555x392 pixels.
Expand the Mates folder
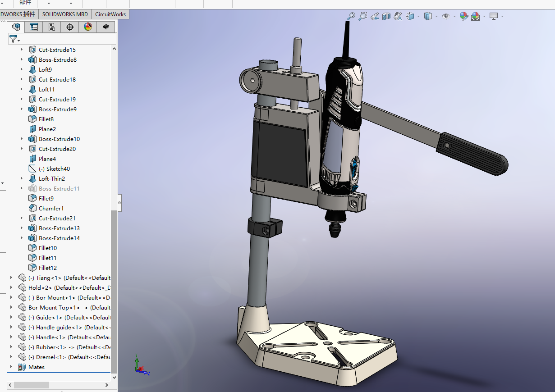11,367
